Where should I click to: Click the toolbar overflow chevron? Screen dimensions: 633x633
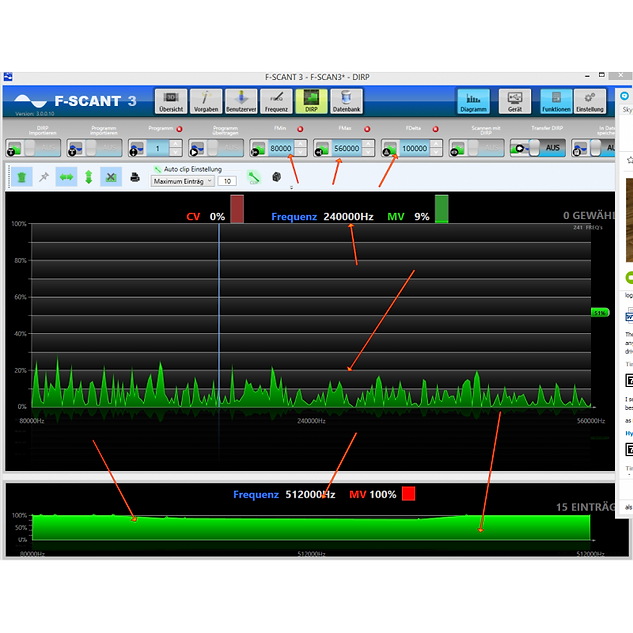click(x=291, y=187)
